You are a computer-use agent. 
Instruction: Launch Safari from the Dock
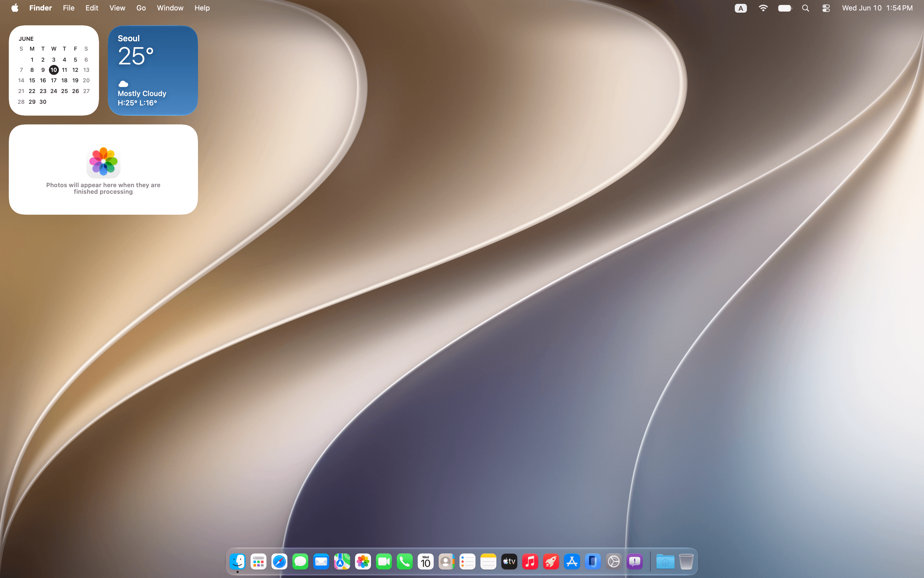coord(279,561)
